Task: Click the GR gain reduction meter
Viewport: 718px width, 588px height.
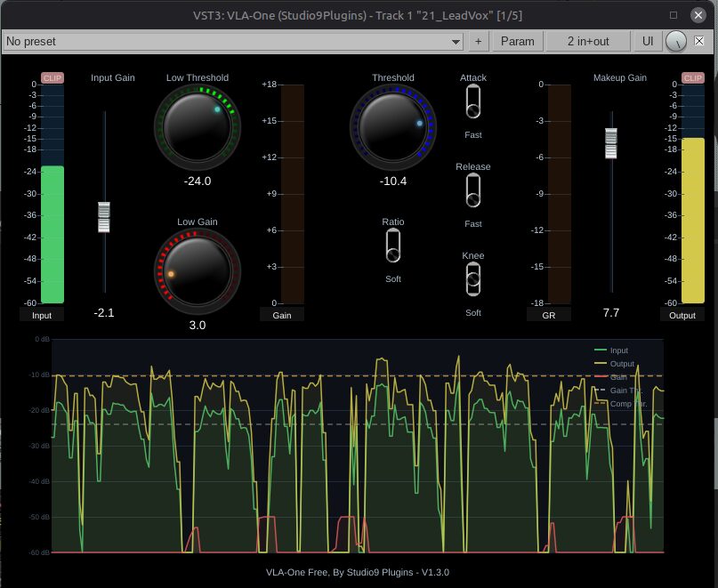Action: coord(560,194)
